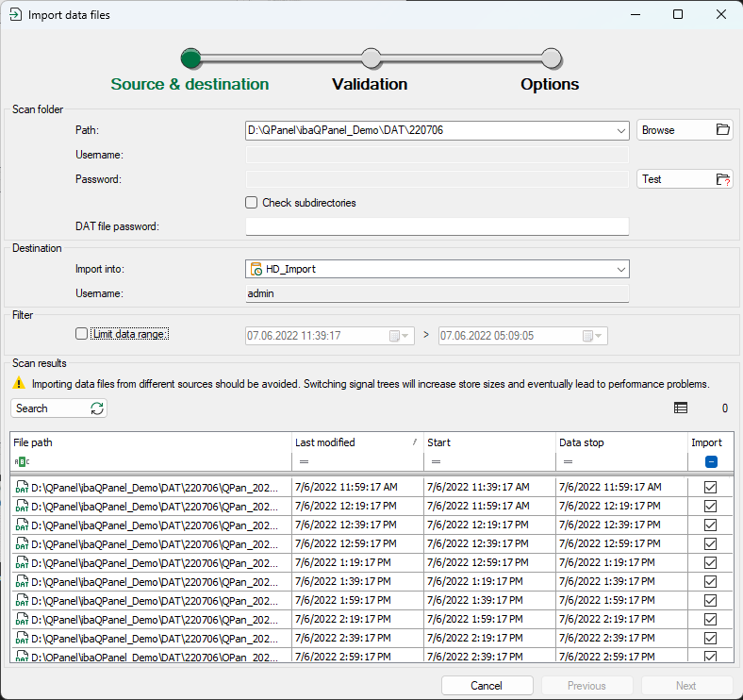The height and width of the screenshot is (700, 743).
Task: Click the column chooser list icon
Action: pos(681,408)
